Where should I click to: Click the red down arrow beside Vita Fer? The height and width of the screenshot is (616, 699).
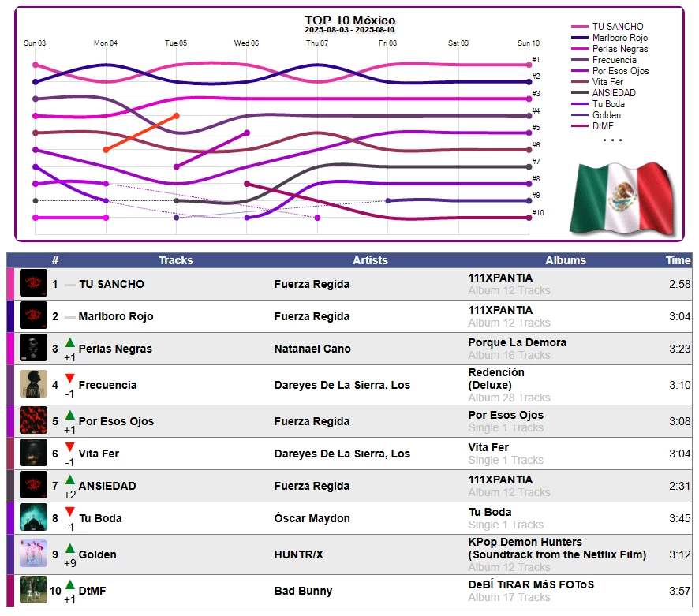[70, 447]
